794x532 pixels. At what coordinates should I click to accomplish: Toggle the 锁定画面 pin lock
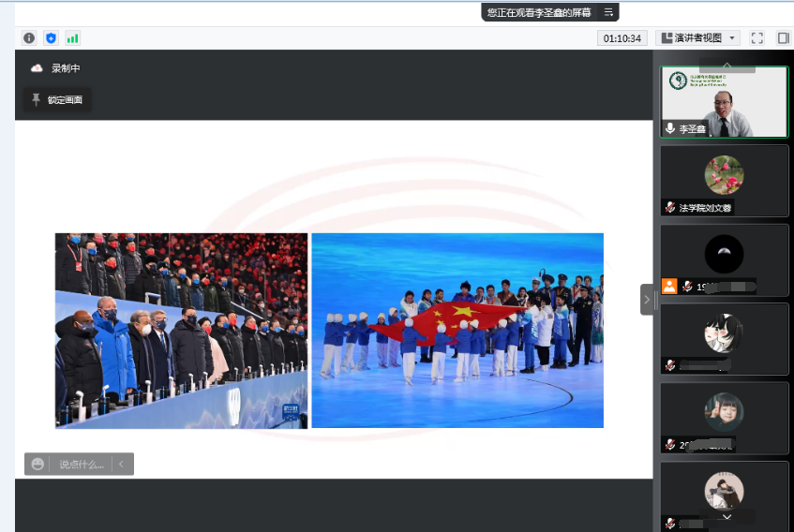(x=57, y=99)
